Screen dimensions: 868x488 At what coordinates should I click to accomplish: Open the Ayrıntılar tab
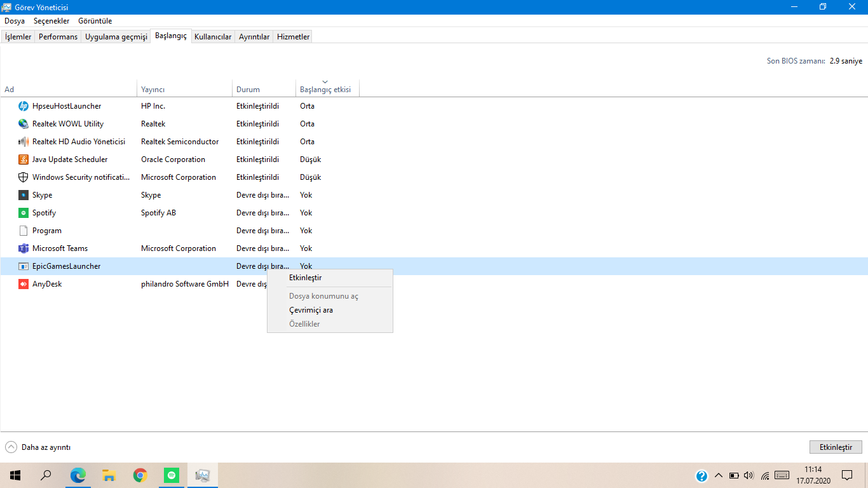[254, 37]
